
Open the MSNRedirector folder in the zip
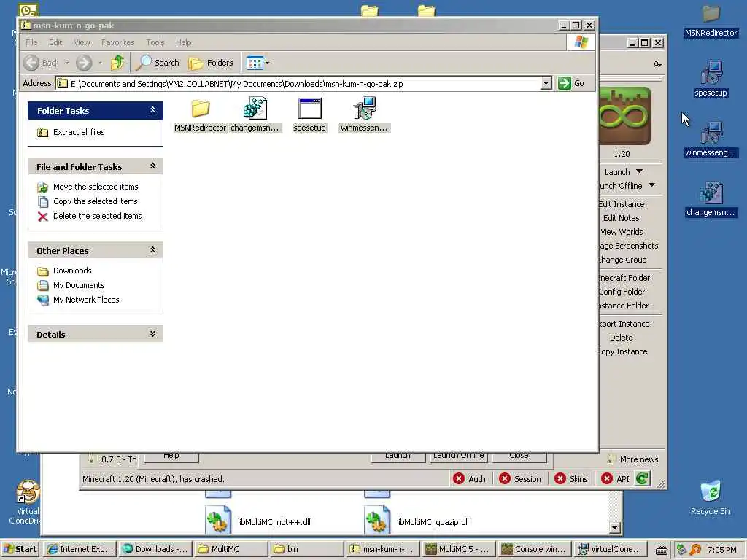point(200,114)
